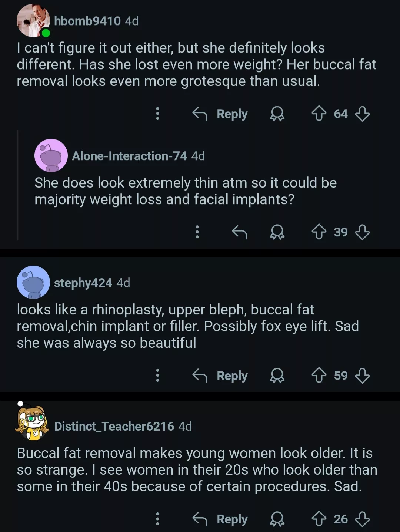Image resolution: width=400 pixels, height=532 pixels.
Task: Open hbomb9410's profile avatar
Action: (x=33, y=21)
